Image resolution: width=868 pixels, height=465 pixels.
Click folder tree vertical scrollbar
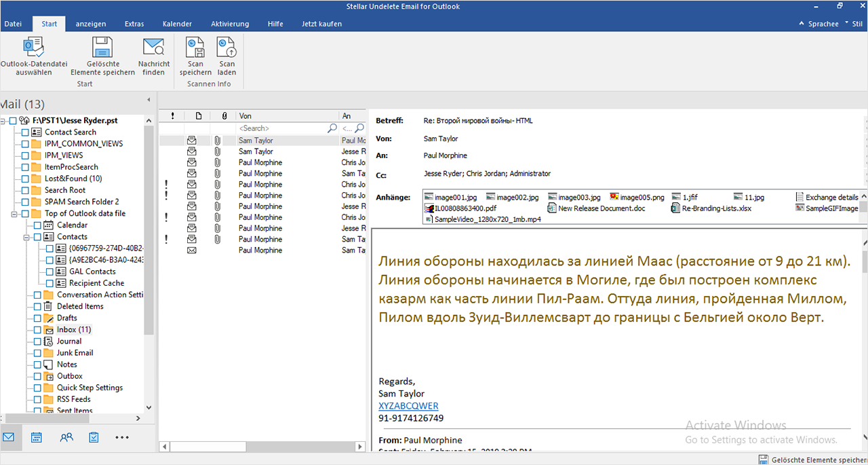(x=149, y=231)
